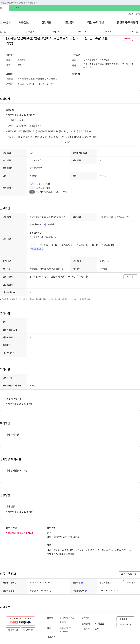Open 지도 보기 for 전주고용센터
This screenshot has width=140, height=644.
pyautogui.click(x=130, y=582)
